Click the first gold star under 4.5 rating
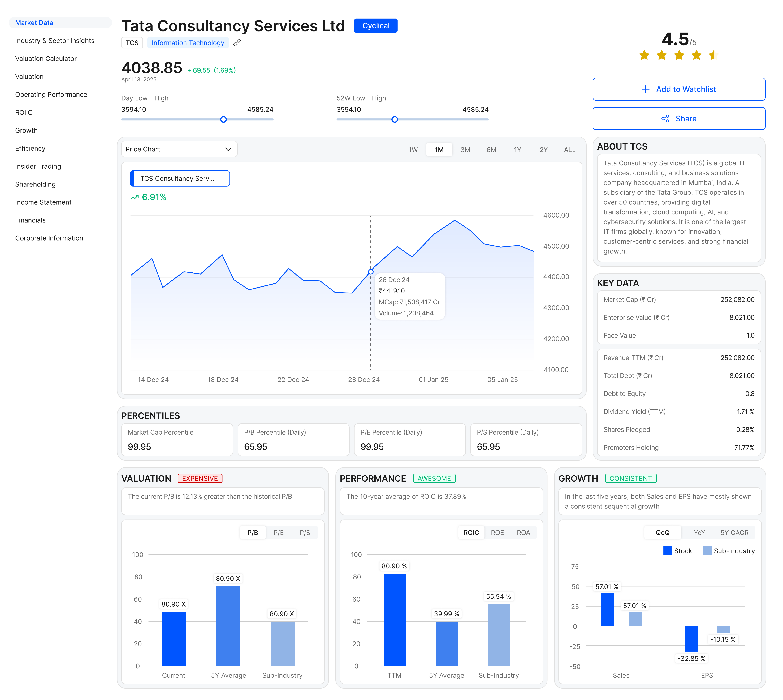Screen dimensions: 783x700 pyautogui.click(x=644, y=55)
